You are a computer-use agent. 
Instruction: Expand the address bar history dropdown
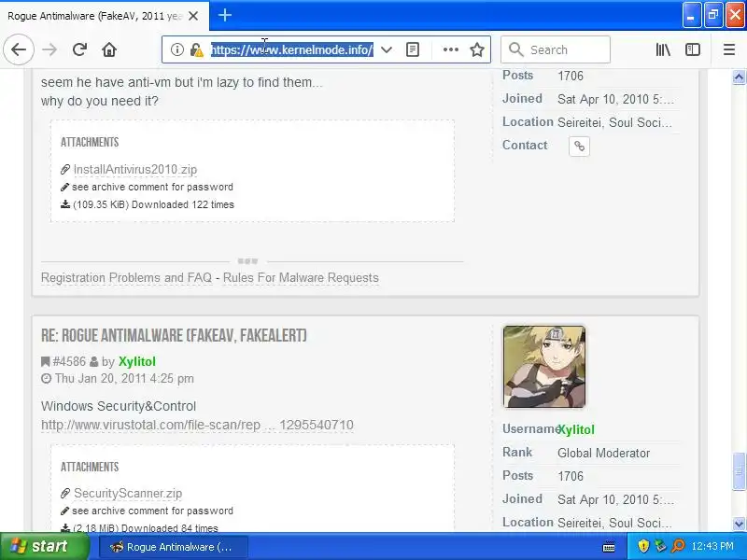tap(387, 49)
